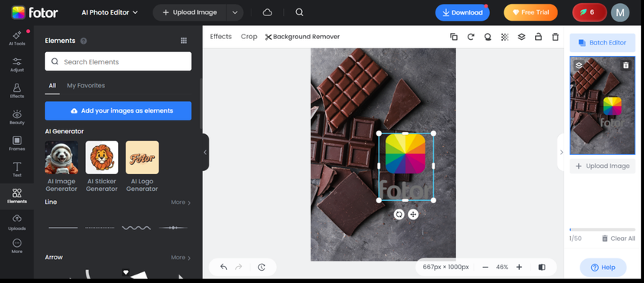Screen dimensions: 644x283
Task: Click the Free Trial button
Action: 531,12
